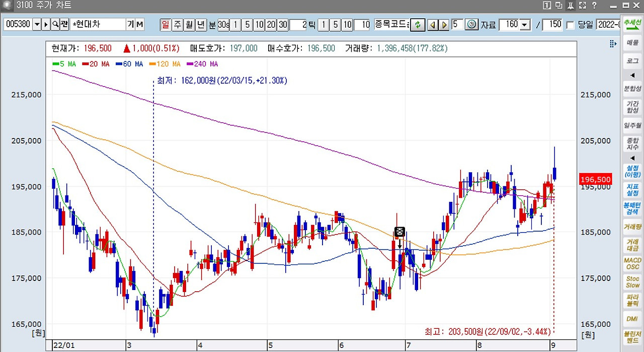644x352 pixels.
Task: Open the 매물 sidebar tab
Action: pos(632,43)
